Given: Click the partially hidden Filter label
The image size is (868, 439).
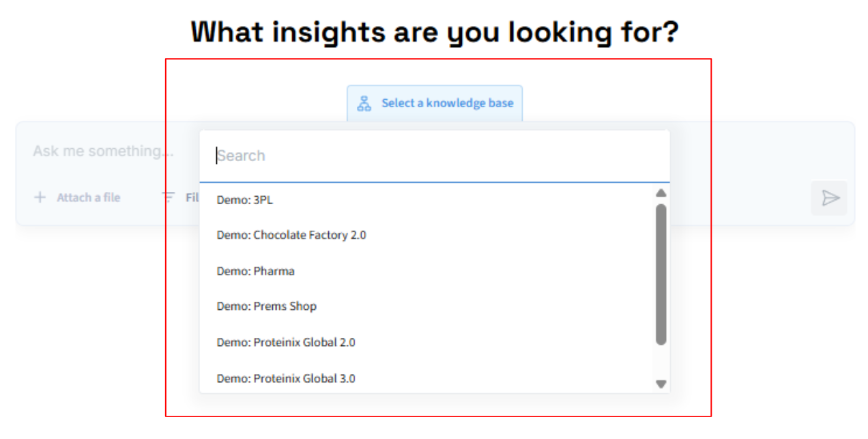Looking at the screenshot, I should click(x=192, y=198).
